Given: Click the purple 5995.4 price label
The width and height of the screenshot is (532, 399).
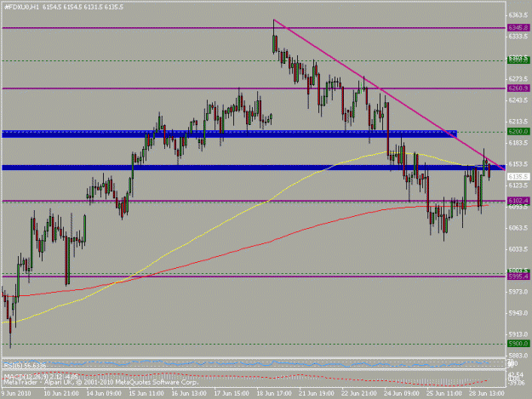Looking at the screenshot, I should [x=518, y=276].
